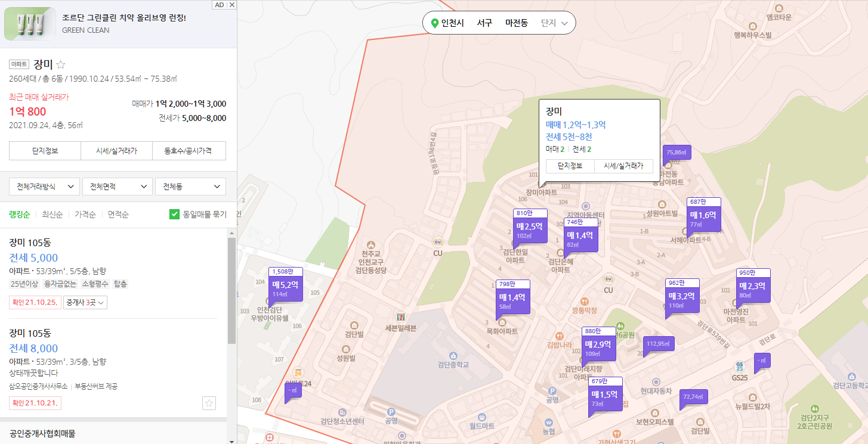Toggle the star on the second 장미 105동 listing

click(209, 403)
